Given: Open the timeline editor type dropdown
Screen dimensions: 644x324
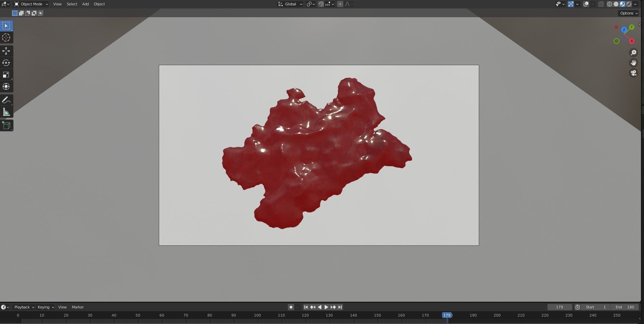Looking at the screenshot, I should pos(5,307).
